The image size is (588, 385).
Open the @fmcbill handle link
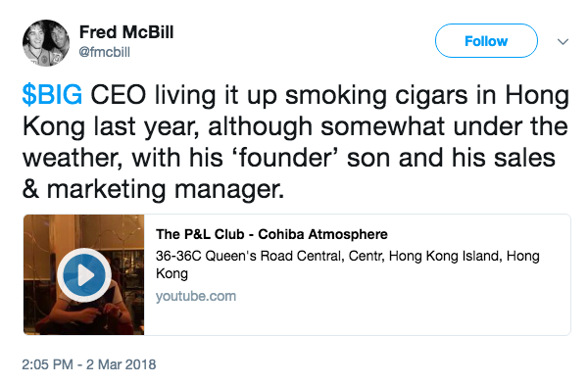point(105,52)
